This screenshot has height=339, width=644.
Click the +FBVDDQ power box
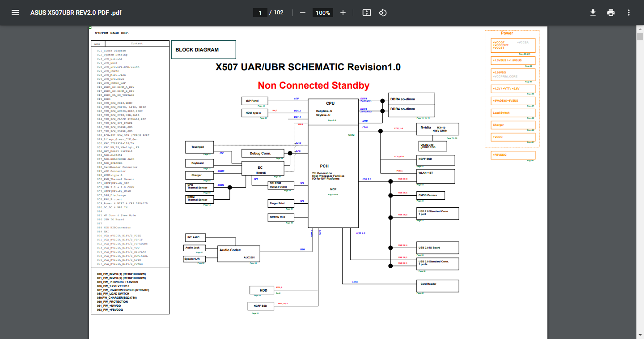(513, 155)
